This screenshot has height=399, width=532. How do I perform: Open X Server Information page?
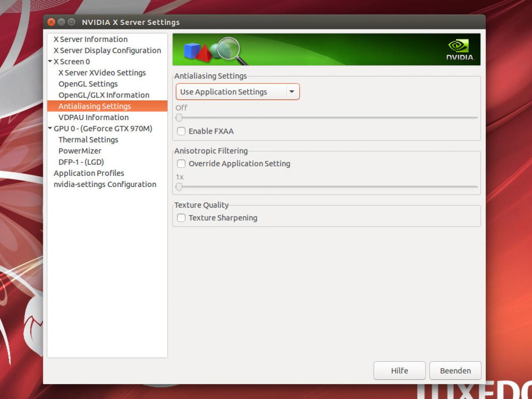coord(91,39)
